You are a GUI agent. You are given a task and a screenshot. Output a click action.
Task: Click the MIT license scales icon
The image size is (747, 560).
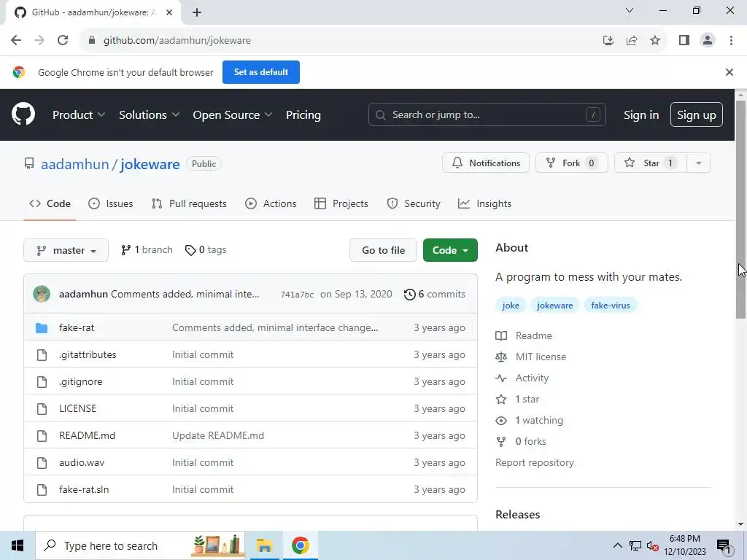pos(501,357)
